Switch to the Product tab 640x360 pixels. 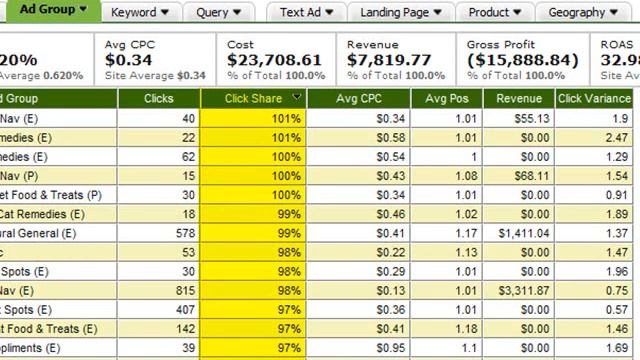click(495, 13)
